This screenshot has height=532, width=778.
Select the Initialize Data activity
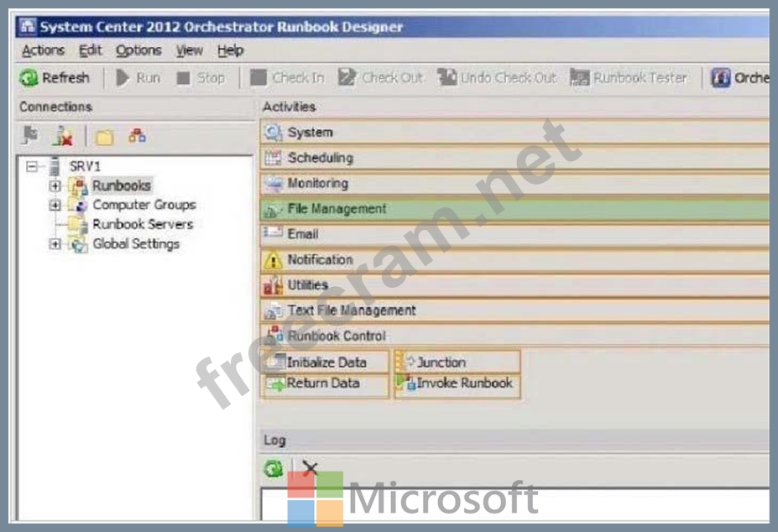(x=326, y=362)
